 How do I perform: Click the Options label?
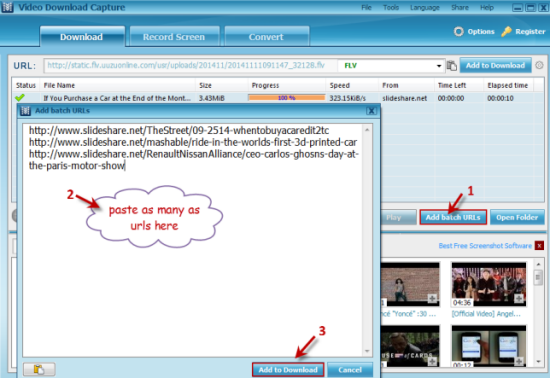tap(481, 32)
